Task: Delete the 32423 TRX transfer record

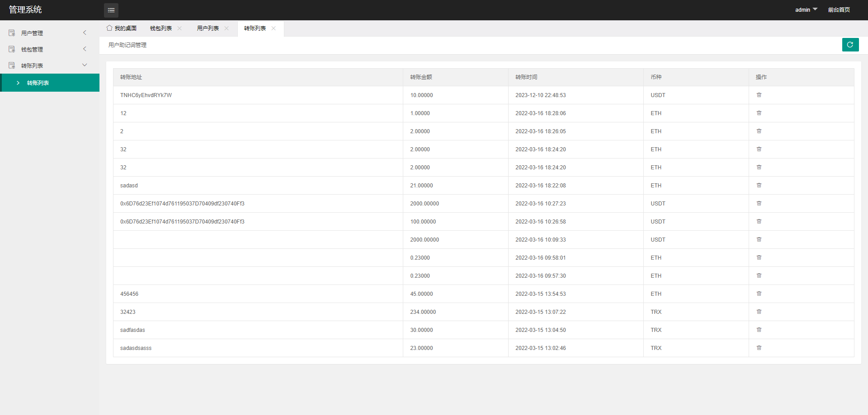Action: (759, 312)
